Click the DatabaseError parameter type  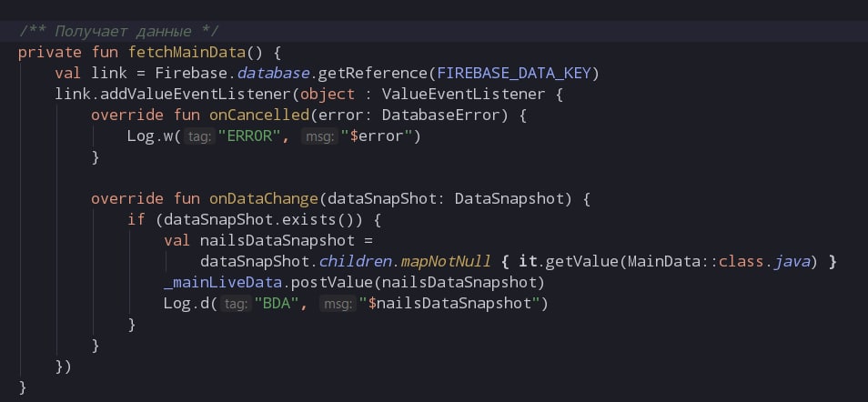[440, 116]
